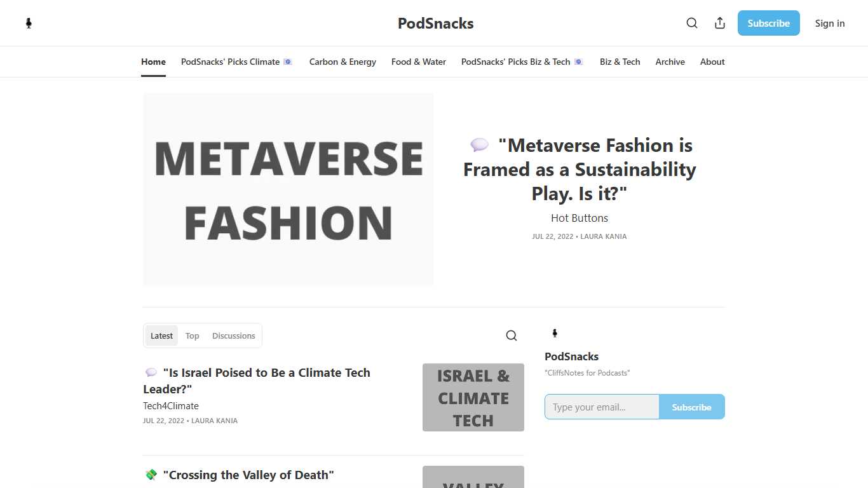This screenshot has width=868, height=488.
Task: Click the share icon in the header
Action: (x=720, y=23)
